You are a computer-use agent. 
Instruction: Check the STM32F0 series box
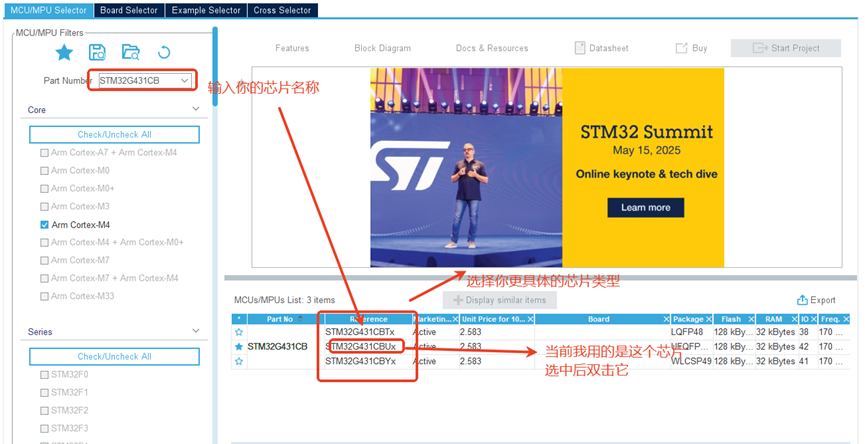44,375
